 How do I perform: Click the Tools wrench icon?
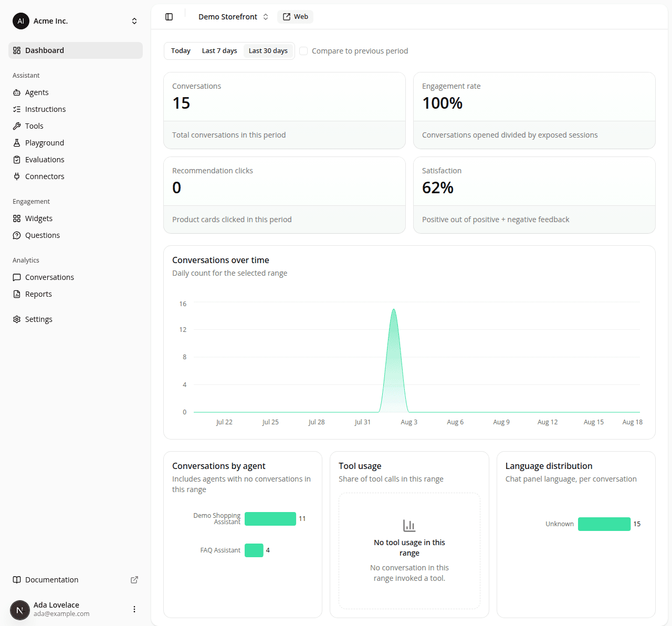point(17,126)
